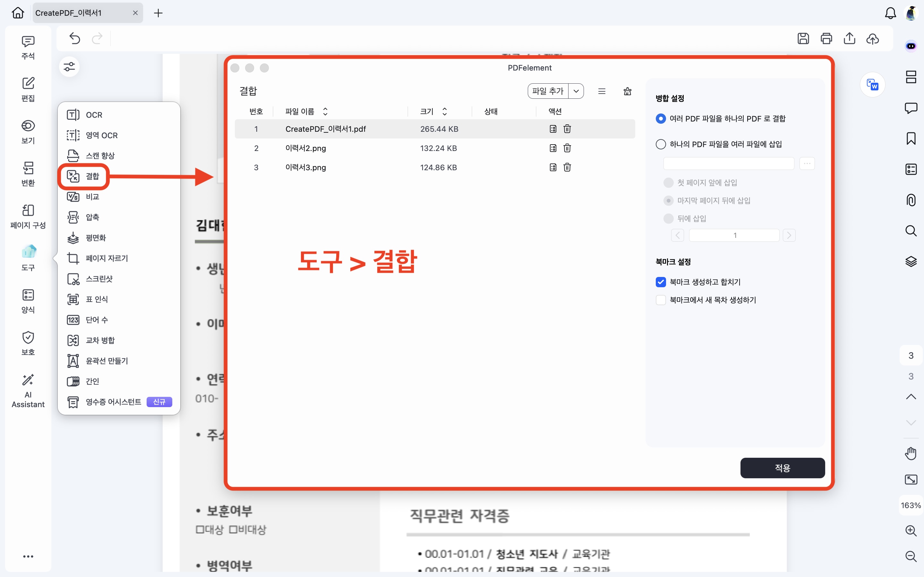This screenshot has height=577, width=924.
Task: Expand the 파일 추가 dropdown arrow
Action: (576, 91)
